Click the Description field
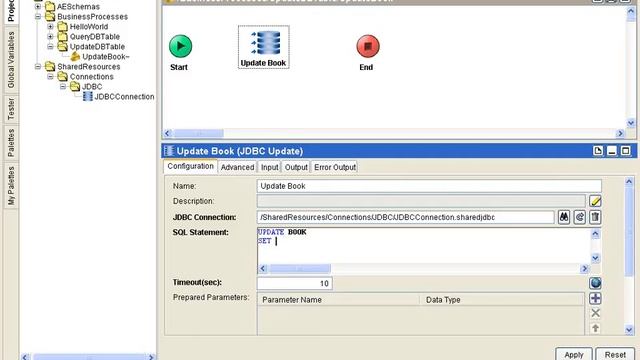Viewport: 640px width, 360px height. [421, 201]
